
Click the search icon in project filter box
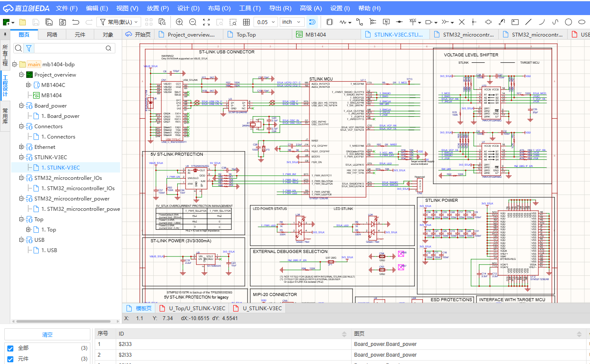pos(108,48)
